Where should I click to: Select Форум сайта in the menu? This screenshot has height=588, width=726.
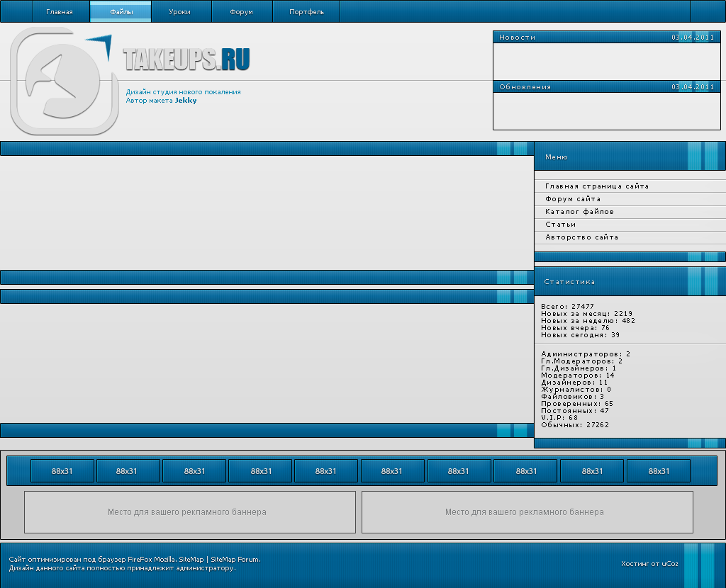click(573, 199)
